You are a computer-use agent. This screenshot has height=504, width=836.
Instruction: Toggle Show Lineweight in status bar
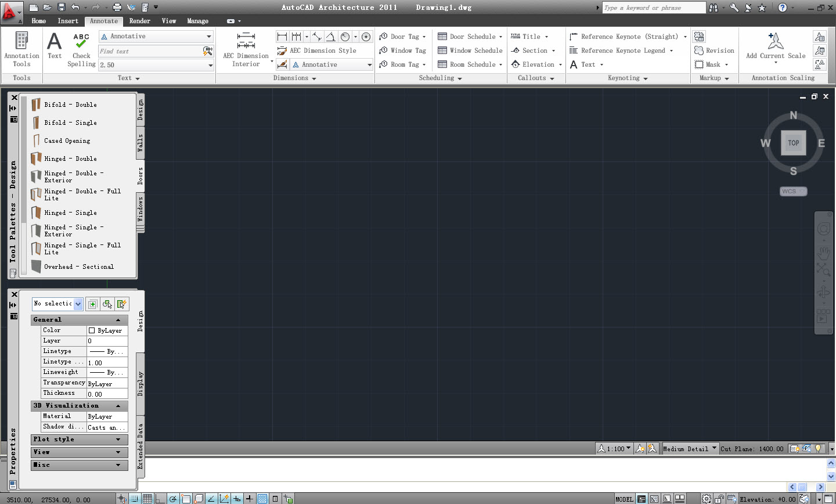tap(250, 499)
